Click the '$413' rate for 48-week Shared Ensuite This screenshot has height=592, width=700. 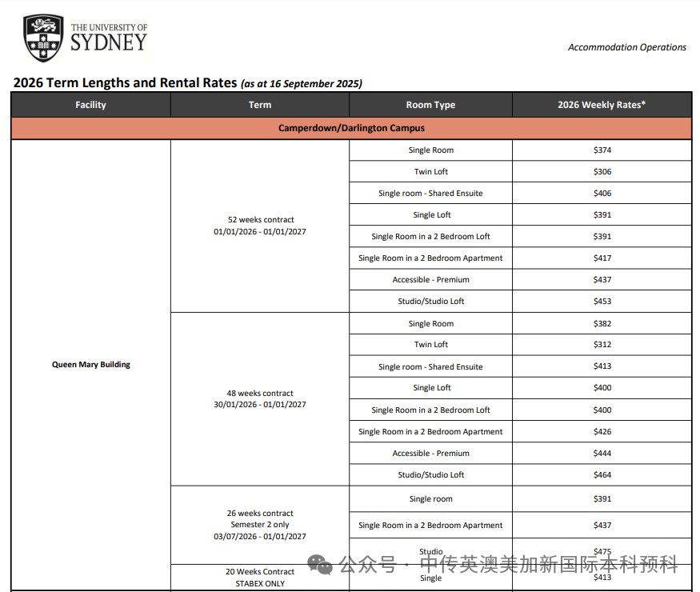point(602,366)
